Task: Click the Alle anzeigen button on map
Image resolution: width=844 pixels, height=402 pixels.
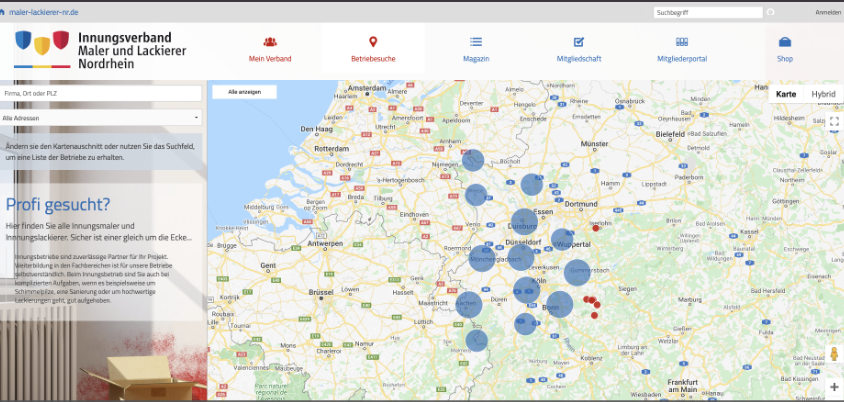Action: pyautogui.click(x=244, y=92)
